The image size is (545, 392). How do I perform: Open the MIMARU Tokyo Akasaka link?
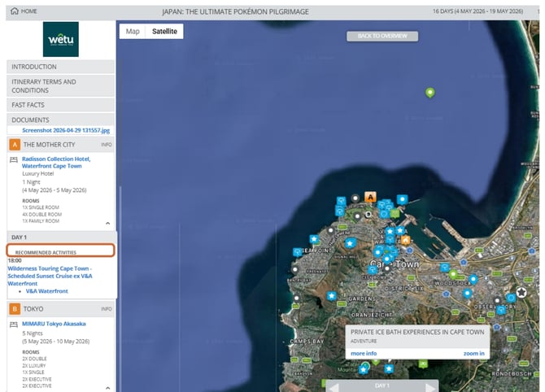54,324
